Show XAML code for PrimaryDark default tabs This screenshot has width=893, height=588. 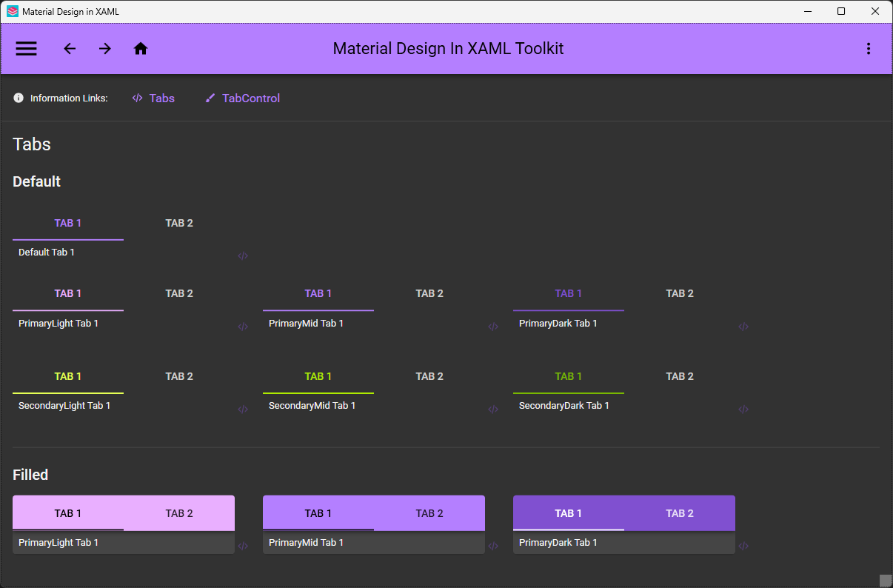click(743, 327)
